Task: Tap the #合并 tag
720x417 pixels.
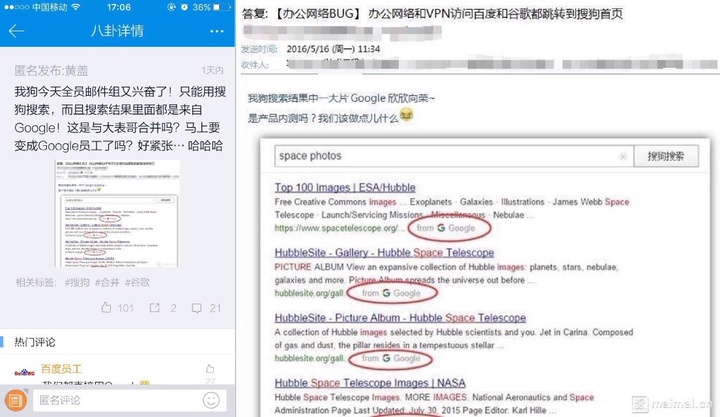Action: (107, 282)
